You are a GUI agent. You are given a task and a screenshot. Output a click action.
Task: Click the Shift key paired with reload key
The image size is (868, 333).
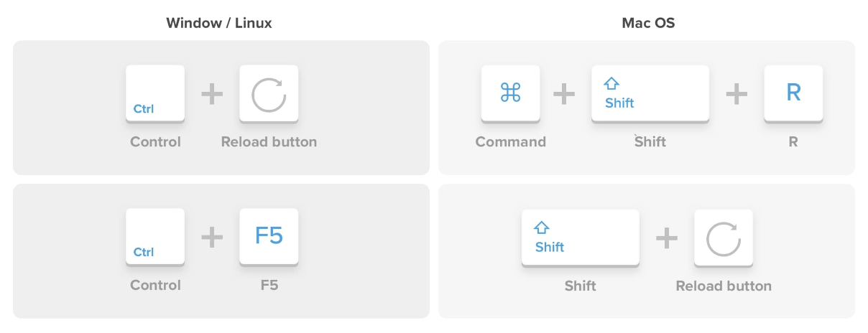[x=581, y=238]
